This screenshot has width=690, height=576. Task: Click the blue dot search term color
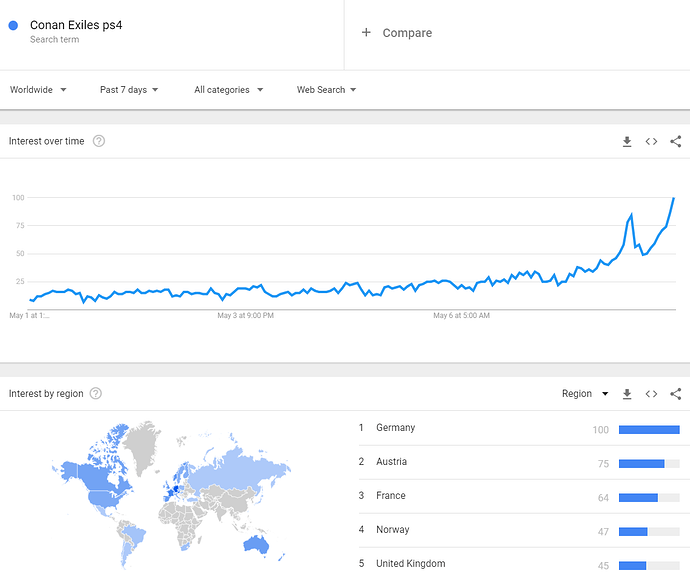coord(13,26)
